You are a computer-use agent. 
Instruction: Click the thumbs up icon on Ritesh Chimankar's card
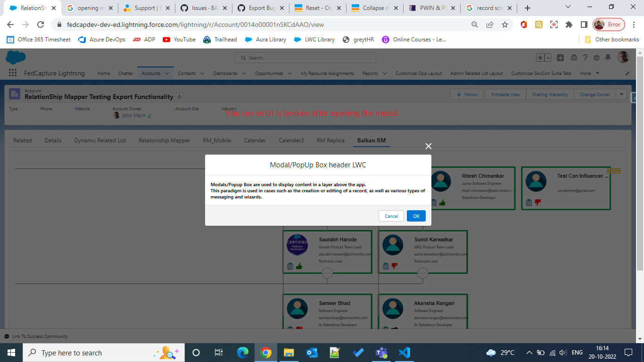(443, 203)
